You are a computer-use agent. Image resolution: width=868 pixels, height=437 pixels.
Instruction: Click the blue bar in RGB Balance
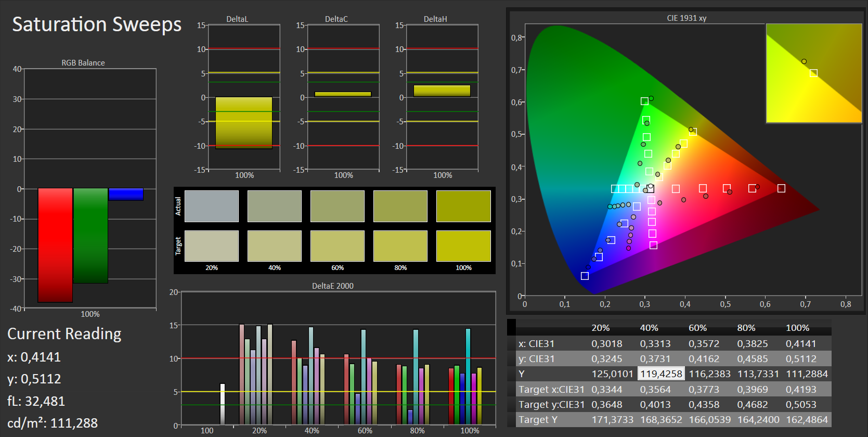126,194
